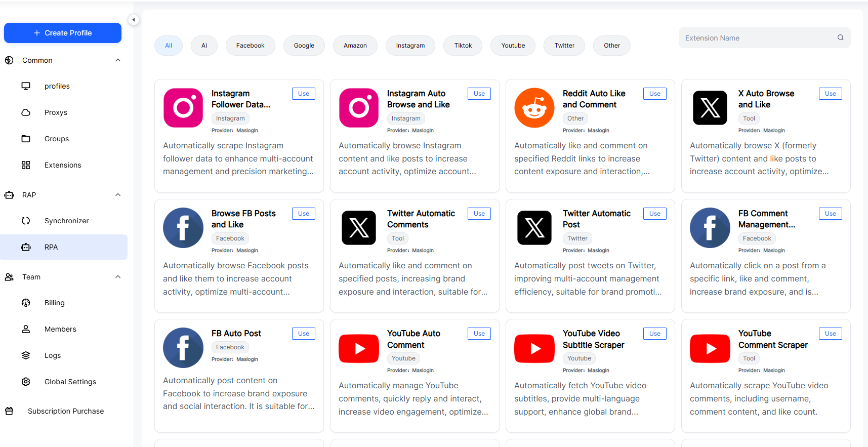Screen dimensions: 868x447
Task: Click the Reddit Auto Like robot icon
Action: [x=534, y=108]
